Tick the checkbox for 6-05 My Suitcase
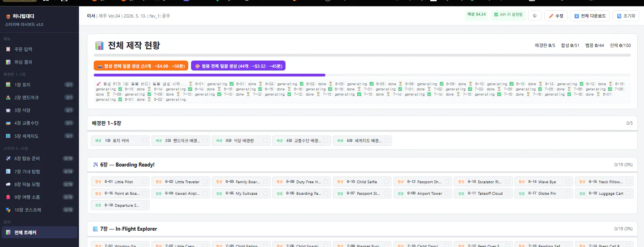Image resolution: width=644 pixels, height=247 pixels. pyautogui.click(x=265, y=194)
